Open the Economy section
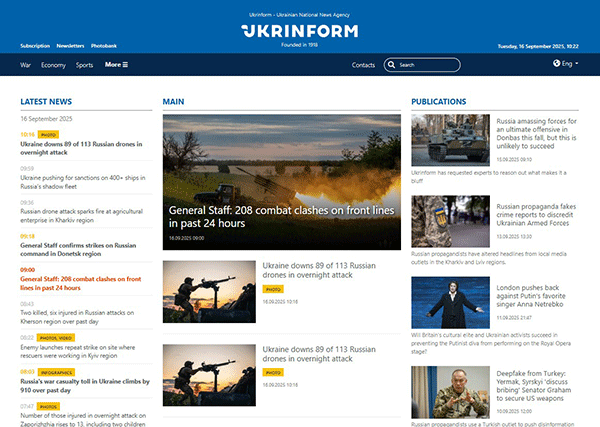The width and height of the screenshot is (600, 427). click(x=54, y=65)
